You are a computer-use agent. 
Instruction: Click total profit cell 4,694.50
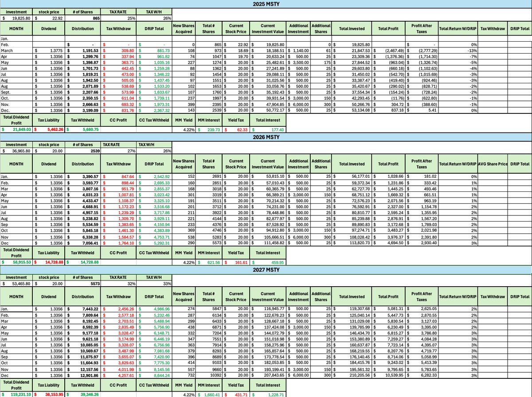388,243
